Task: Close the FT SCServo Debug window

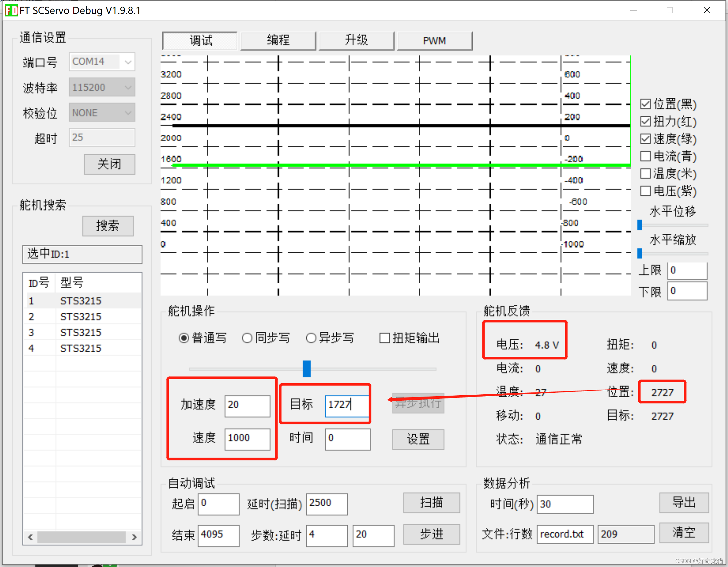Action: (706, 10)
